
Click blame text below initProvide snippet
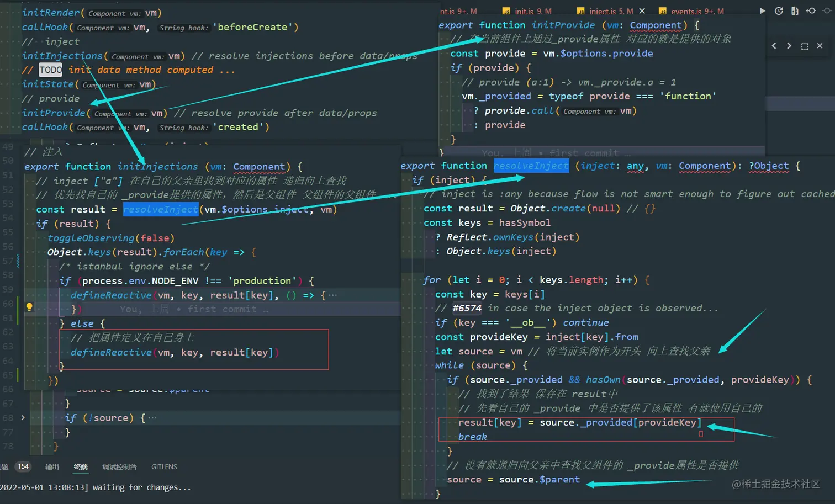tap(556, 153)
